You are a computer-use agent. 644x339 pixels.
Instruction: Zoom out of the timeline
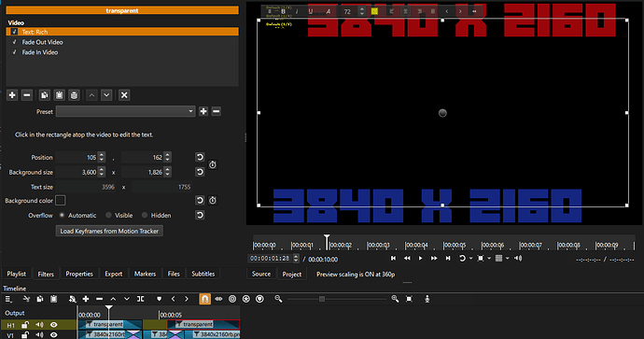pos(278,299)
